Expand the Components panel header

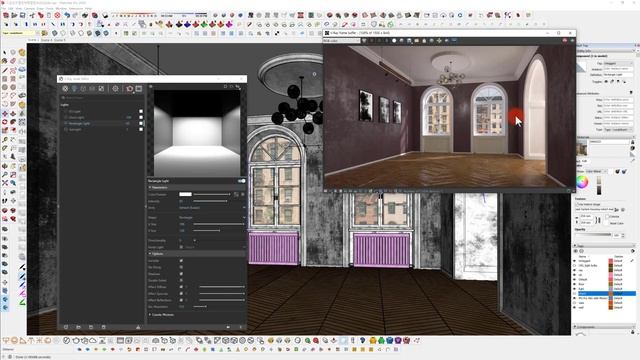(x=604, y=327)
